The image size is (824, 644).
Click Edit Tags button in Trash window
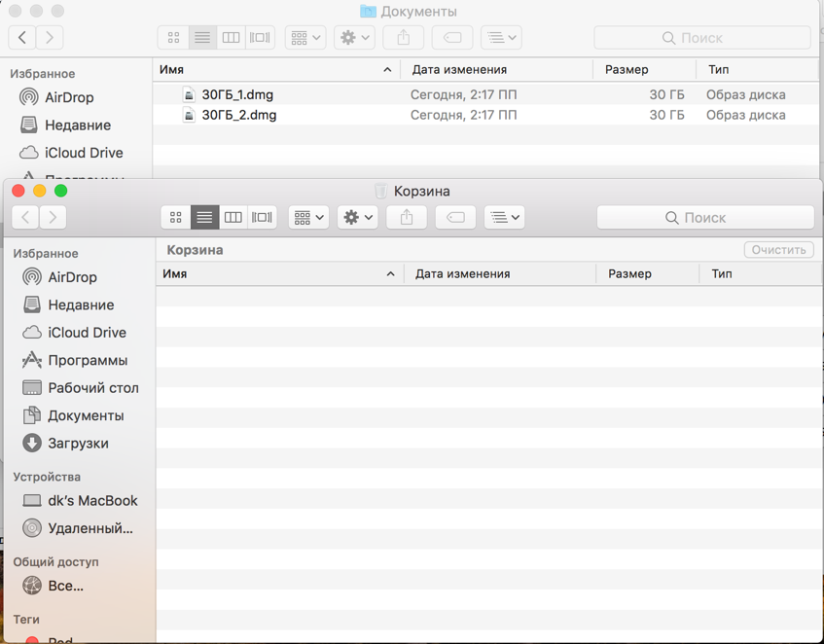coord(455,218)
